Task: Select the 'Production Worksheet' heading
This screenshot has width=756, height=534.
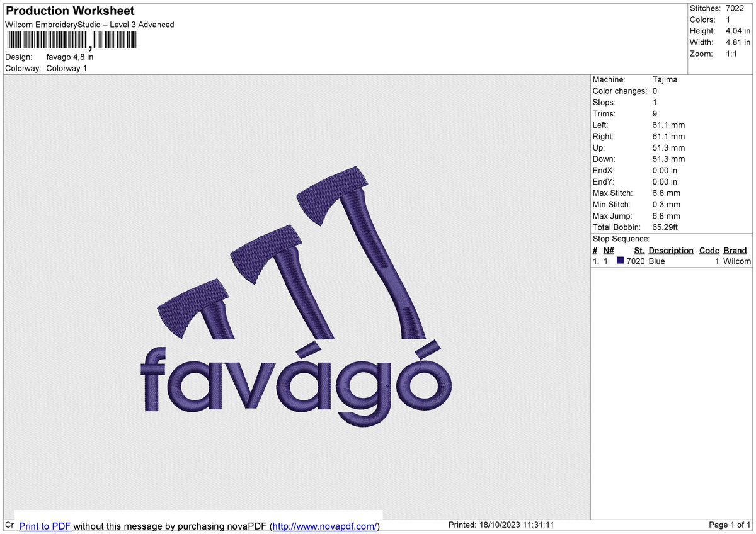Action: tap(70, 11)
